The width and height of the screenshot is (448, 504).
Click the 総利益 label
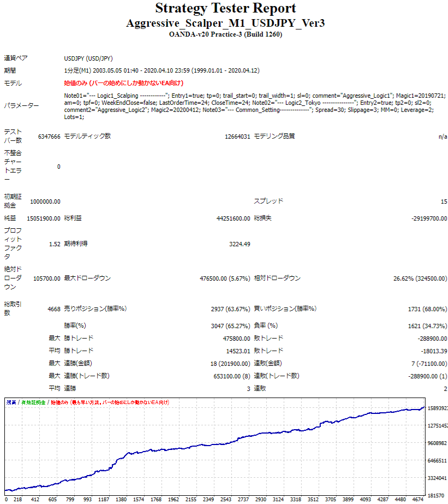pos(73,218)
